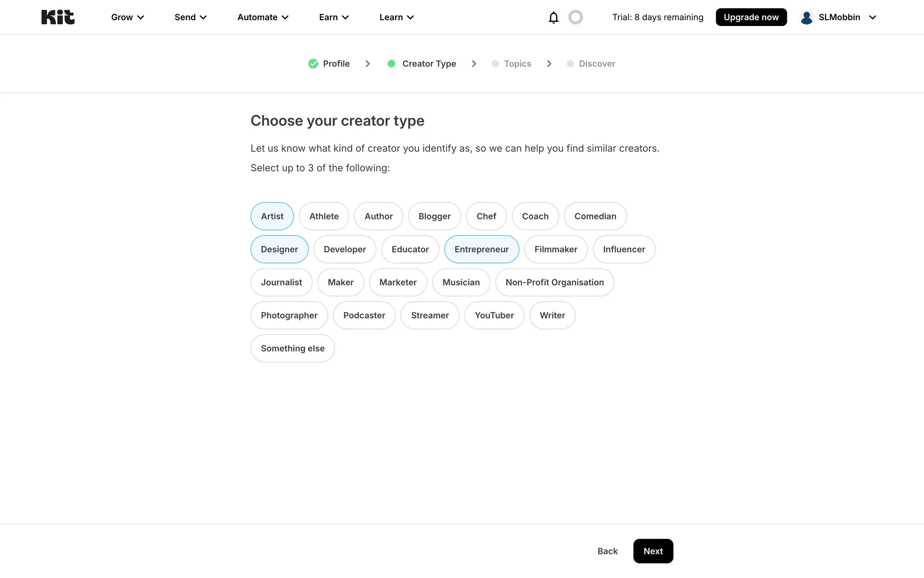Viewport: 924px width, 578px height.
Task: Open the Automate dropdown menu
Action: [263, 17]
